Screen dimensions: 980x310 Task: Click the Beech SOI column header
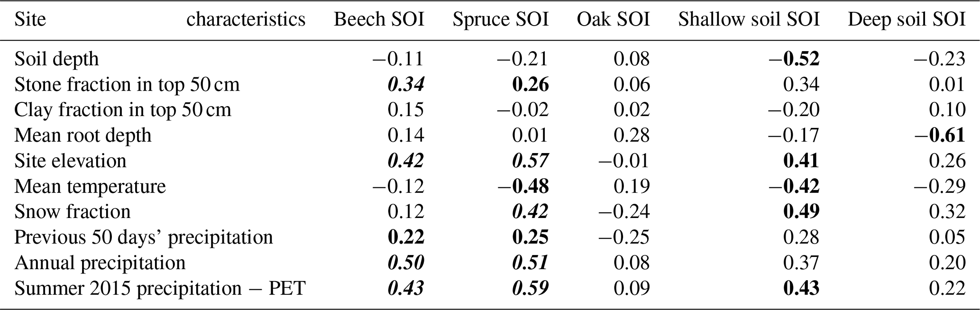click(379, 19)
